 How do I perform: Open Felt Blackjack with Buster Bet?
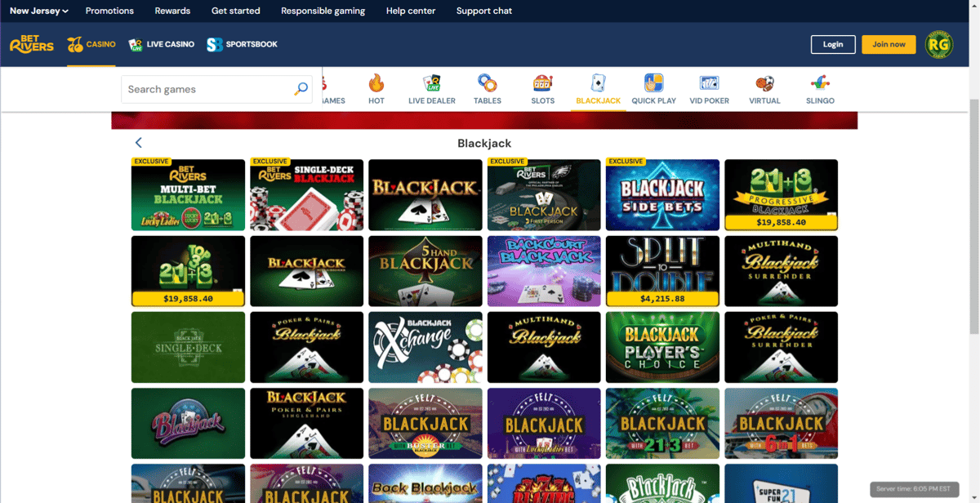coord(425,423)
